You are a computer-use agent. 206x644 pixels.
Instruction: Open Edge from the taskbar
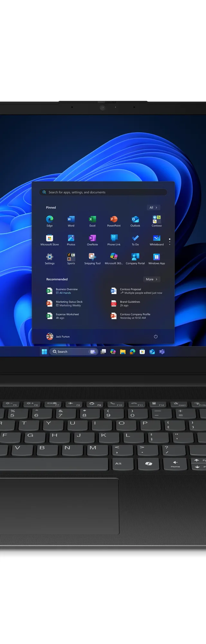133,352
